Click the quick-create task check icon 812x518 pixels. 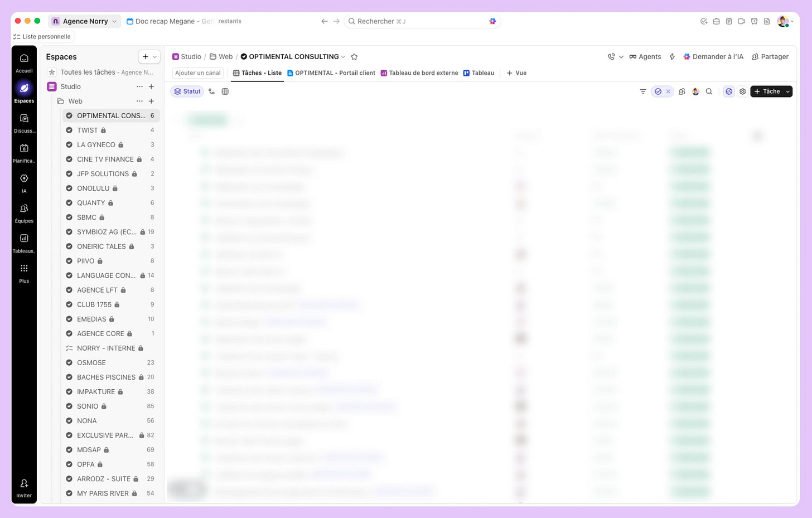[x=704, y=21]
